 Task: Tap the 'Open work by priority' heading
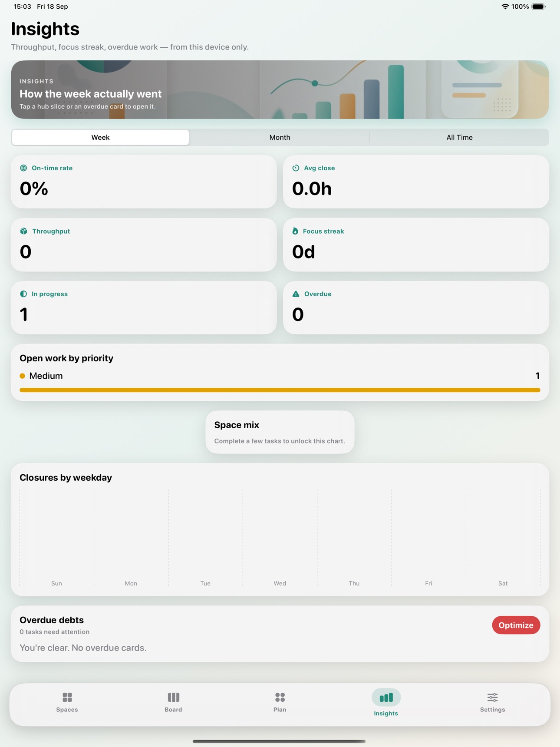(66, 358)
